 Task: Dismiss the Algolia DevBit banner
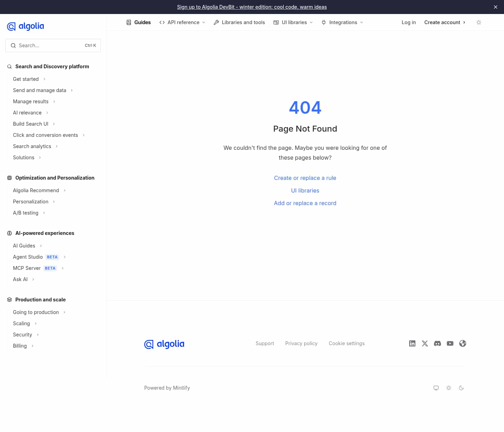point(496,7)
